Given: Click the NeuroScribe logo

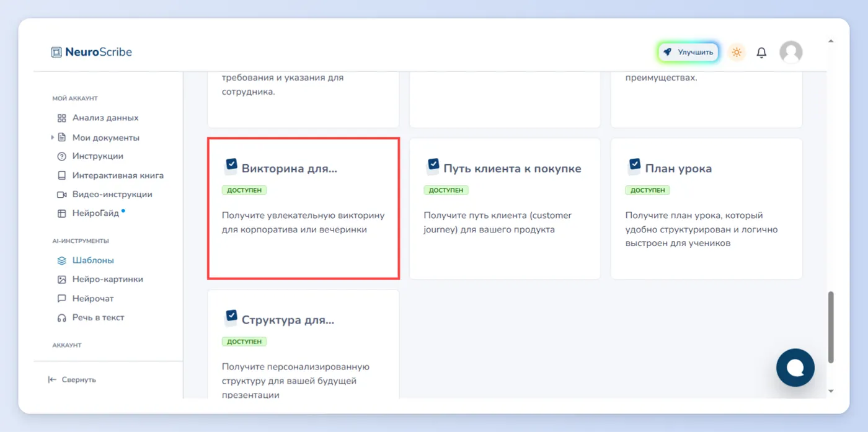Looking at the screenshot, I should pyautogui.click(x=92, y=52).
